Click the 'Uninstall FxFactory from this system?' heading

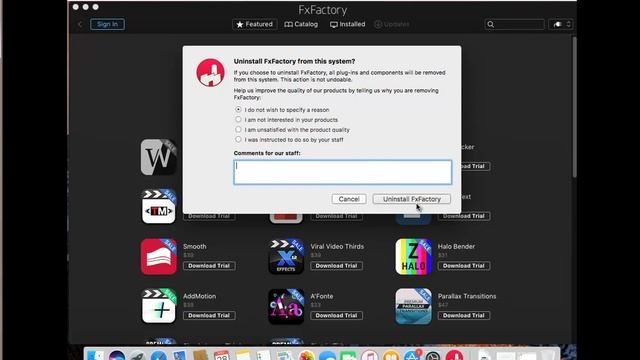coord(294,61)
